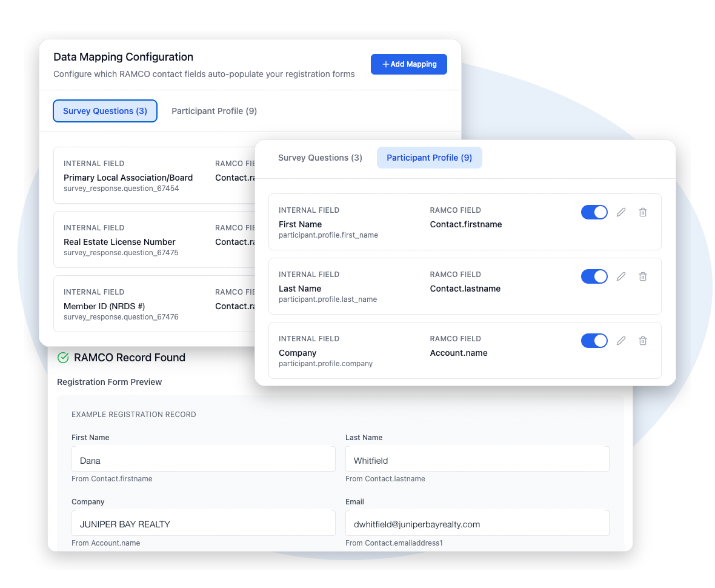Click From Account.name hint text
715x588 pixels.
pyautogui.click(x=106, y=543)
